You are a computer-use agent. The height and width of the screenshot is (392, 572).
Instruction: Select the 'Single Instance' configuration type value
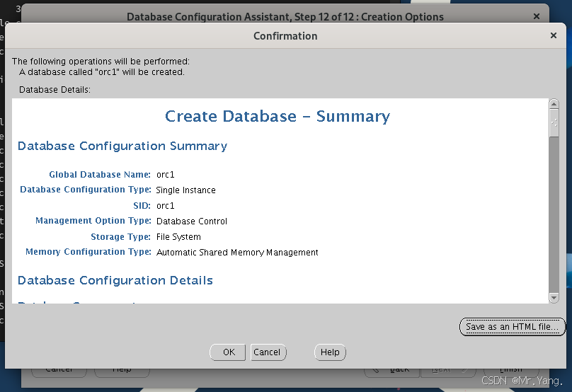[x=185, y=190]
